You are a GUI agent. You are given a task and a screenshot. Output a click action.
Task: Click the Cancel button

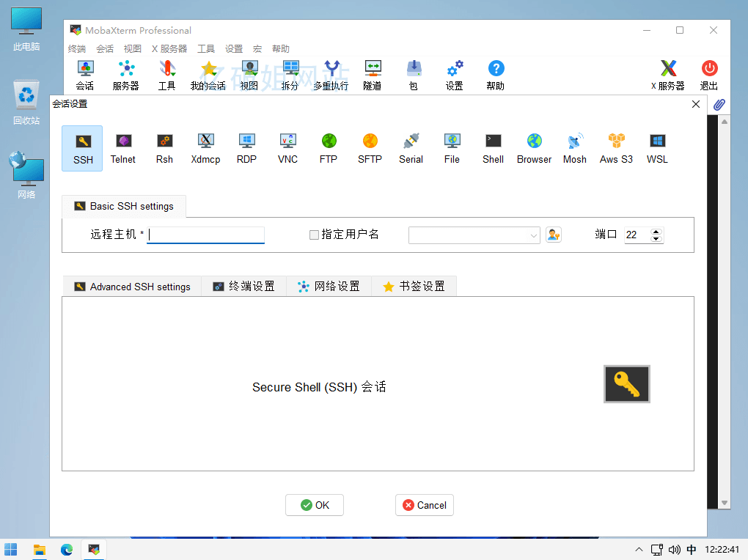(425, 505)
